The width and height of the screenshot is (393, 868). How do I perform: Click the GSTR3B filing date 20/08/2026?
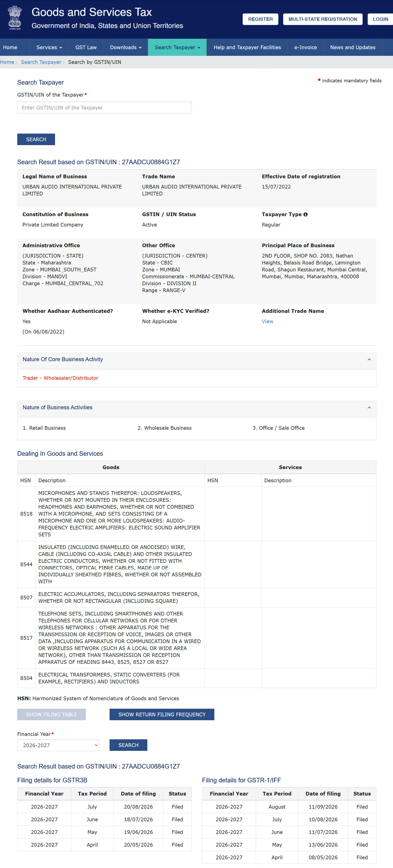[x=138, y=807]
